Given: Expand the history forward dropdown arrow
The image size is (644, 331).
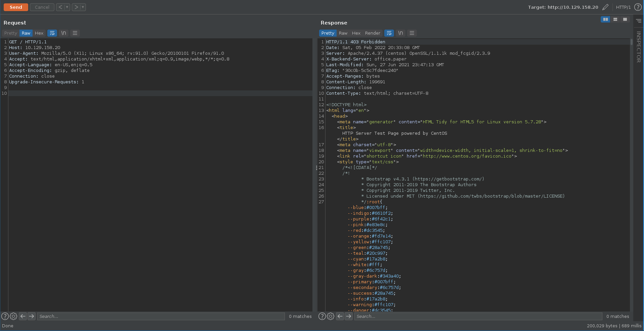Looking at the screenshot, I should pyautogui.click(x=83, y=7).
